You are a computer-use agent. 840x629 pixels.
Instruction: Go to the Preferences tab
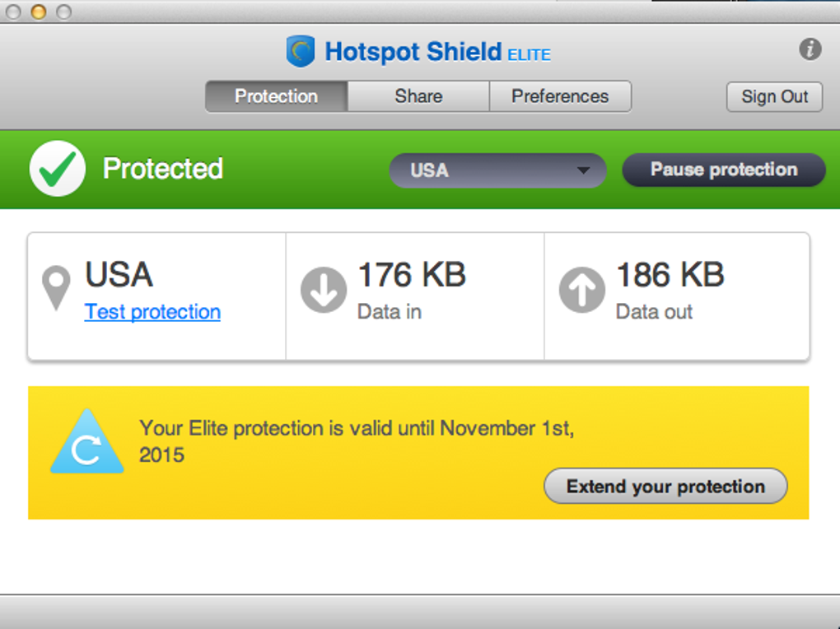point(560,96)
